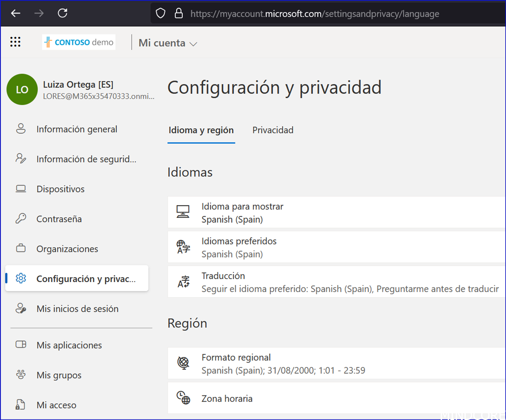Open Mi acceso
506x420 pixels.
point(56,405)
